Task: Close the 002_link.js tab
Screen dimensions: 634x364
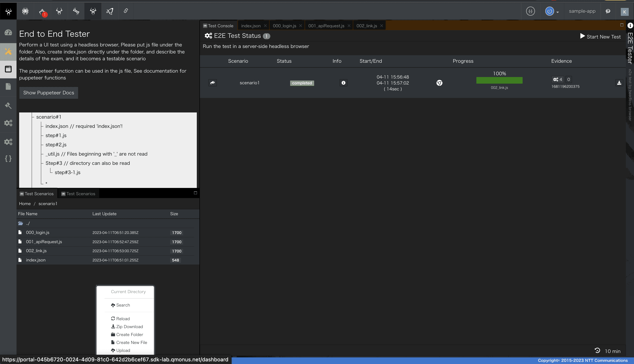Action: [x=382, y=26]
